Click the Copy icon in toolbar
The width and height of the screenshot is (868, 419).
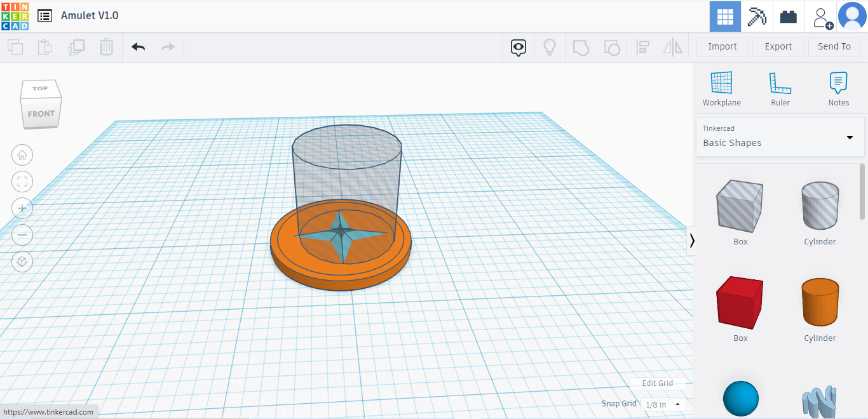click(15, 47)
